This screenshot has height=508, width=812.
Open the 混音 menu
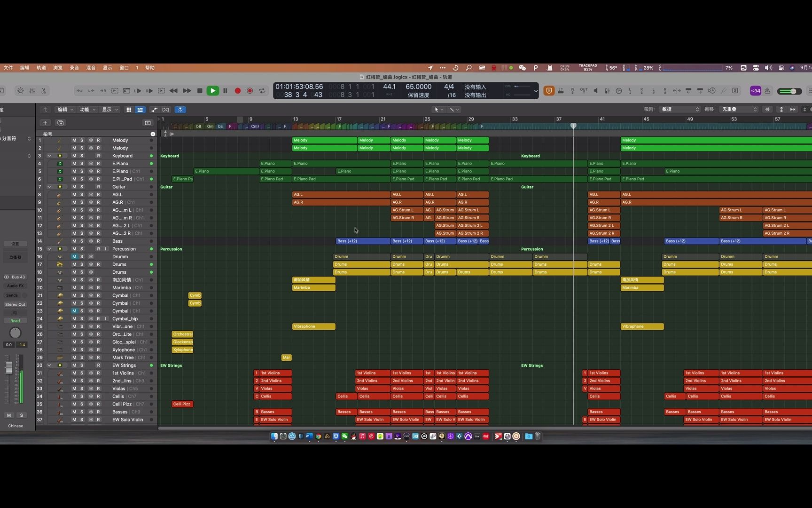[91, 68]
